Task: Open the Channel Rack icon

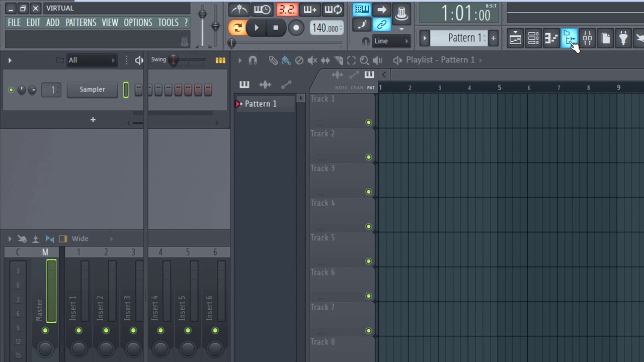Action: [x=533, y=38]
